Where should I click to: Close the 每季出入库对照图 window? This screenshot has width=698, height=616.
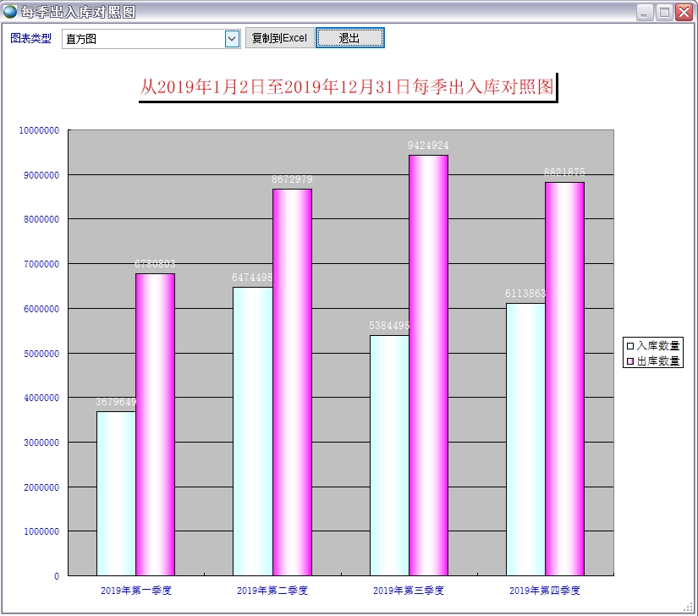point(684,12)
